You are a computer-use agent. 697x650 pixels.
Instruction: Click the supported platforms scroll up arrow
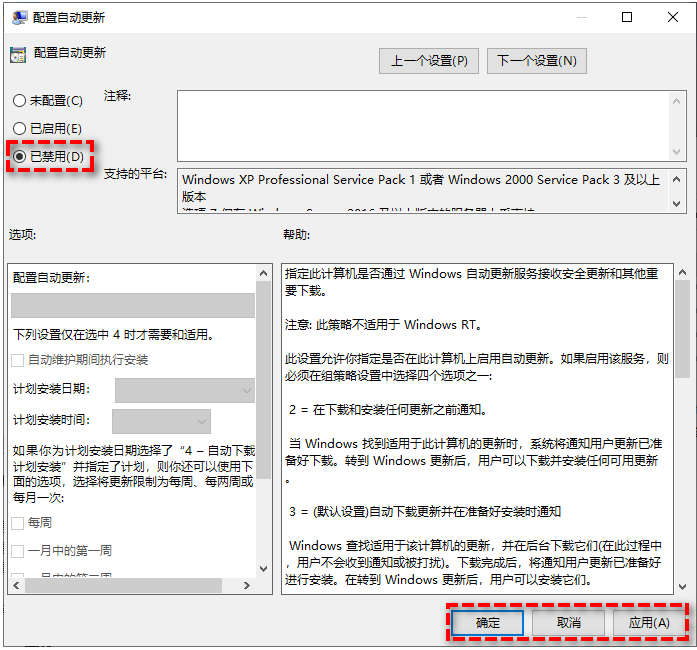click(x=676, y=179)
